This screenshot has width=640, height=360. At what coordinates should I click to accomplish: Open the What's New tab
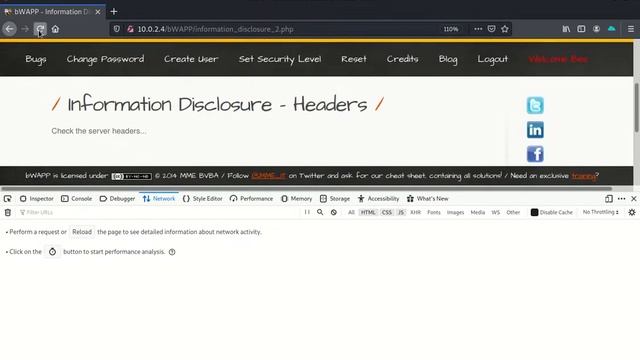coord(428,199)
